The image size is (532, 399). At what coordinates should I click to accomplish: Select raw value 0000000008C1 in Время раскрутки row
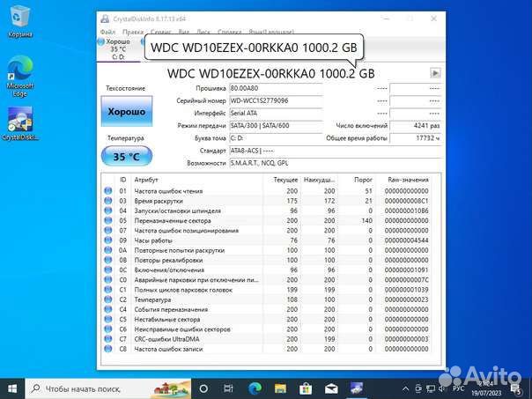coord(406,201)
